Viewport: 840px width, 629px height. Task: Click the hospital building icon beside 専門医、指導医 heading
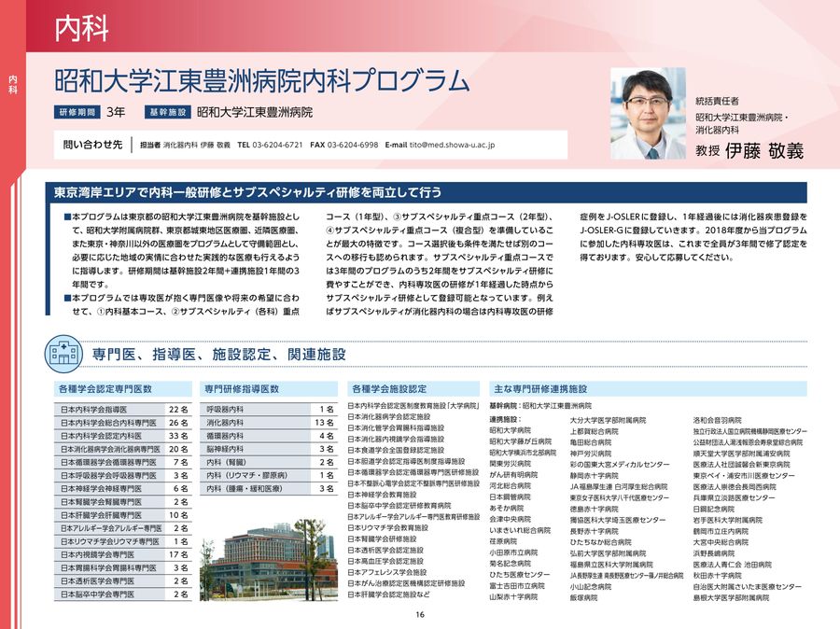(63, 354)
